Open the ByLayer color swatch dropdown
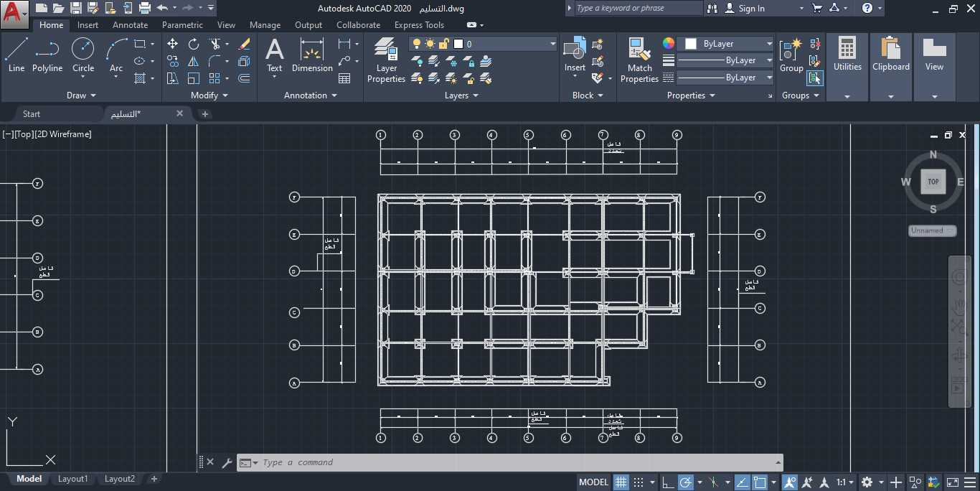 tap(771, 43)
